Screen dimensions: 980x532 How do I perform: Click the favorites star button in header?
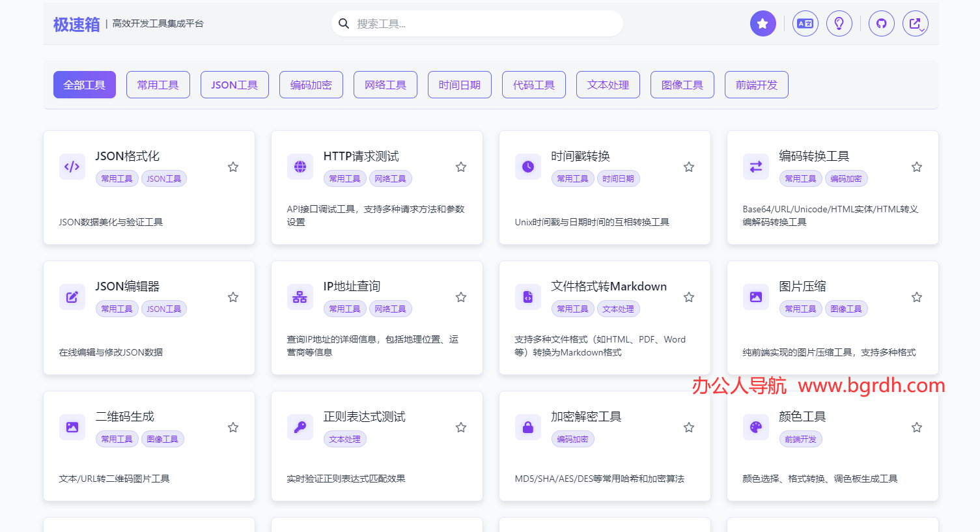(x=763, y=24)
